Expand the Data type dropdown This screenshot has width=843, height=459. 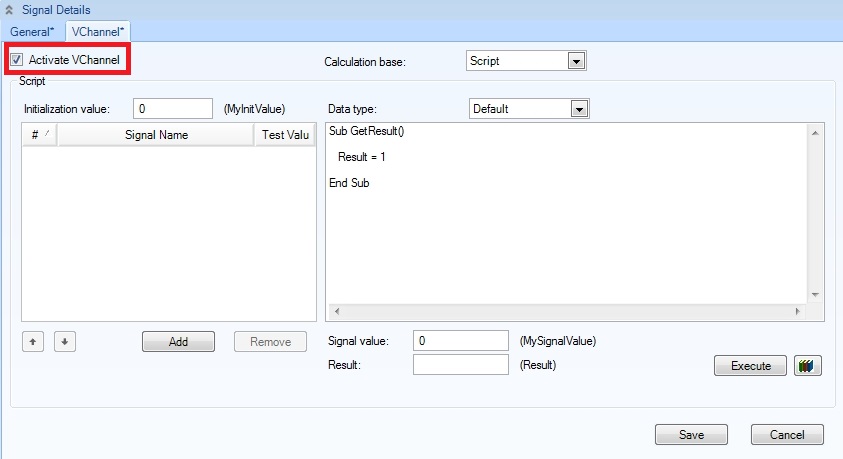[578, 109]
